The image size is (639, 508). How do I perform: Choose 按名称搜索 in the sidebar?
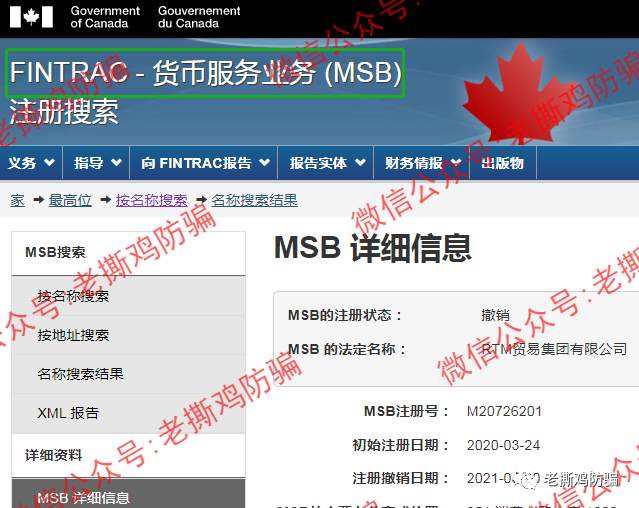(x=128, y=296)
